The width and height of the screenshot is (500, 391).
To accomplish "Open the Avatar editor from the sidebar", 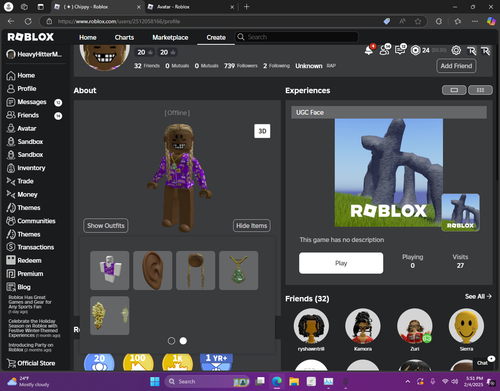I will point(21,128).
